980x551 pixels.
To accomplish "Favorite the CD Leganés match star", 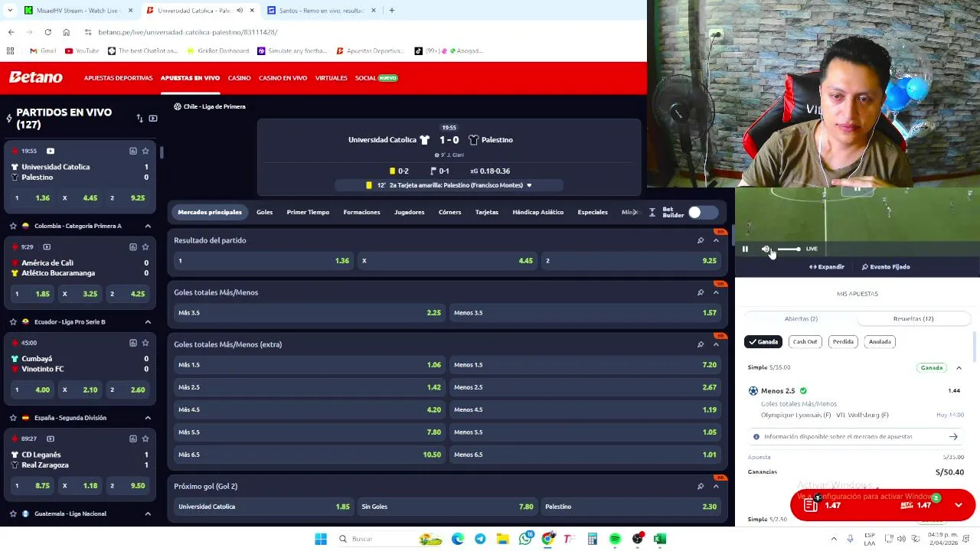I will click(145, 439).
